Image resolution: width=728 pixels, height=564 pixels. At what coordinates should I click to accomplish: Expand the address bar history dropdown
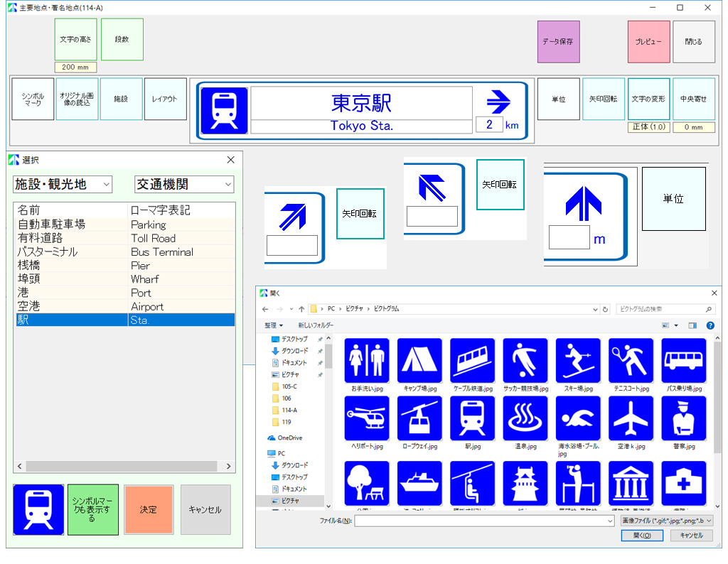click(595, 310)
